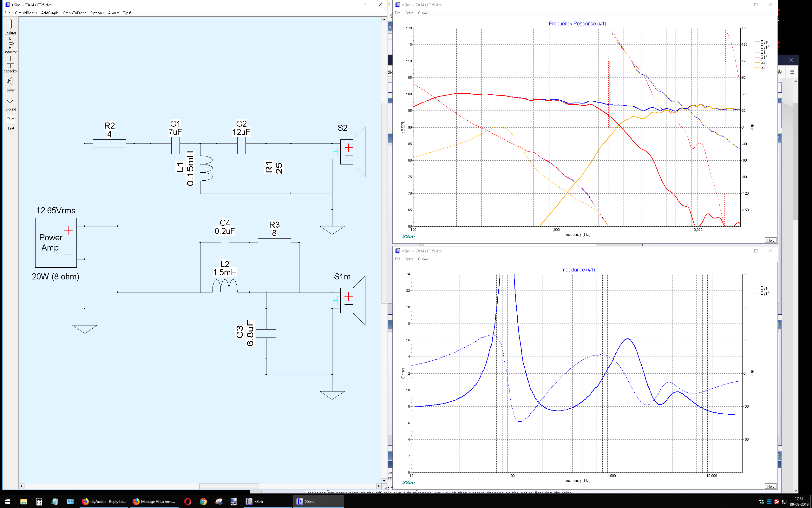Open File Explorer from taskbar
This screenshot has width=812, height=508.
point(23,501)
